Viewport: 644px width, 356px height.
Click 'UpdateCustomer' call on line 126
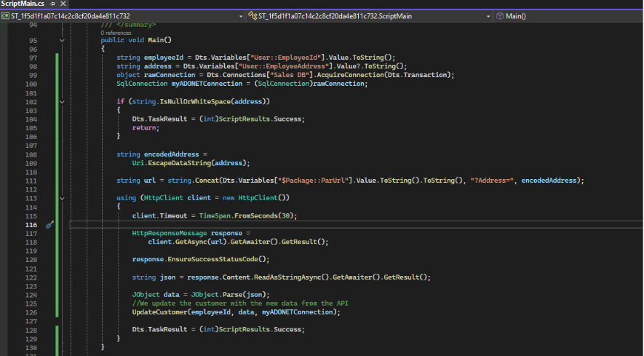coord(159,312)
